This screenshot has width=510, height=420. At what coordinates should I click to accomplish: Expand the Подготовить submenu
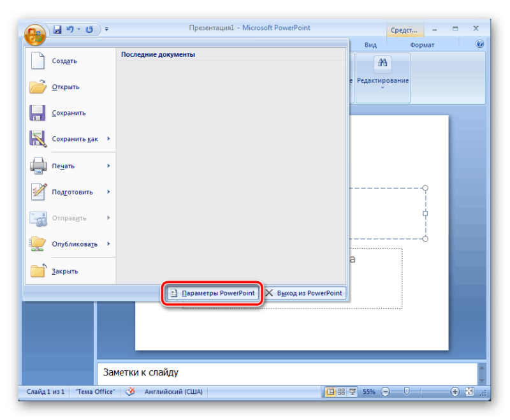(109, 192)
